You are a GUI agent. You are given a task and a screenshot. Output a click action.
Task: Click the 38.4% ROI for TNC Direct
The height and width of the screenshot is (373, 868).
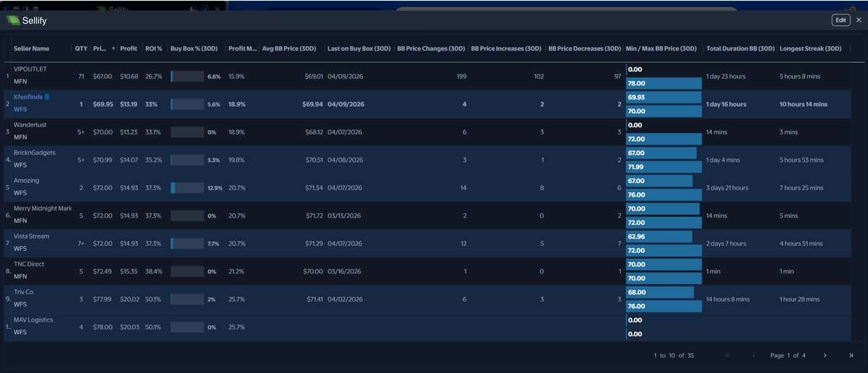[x=153, y=271]
